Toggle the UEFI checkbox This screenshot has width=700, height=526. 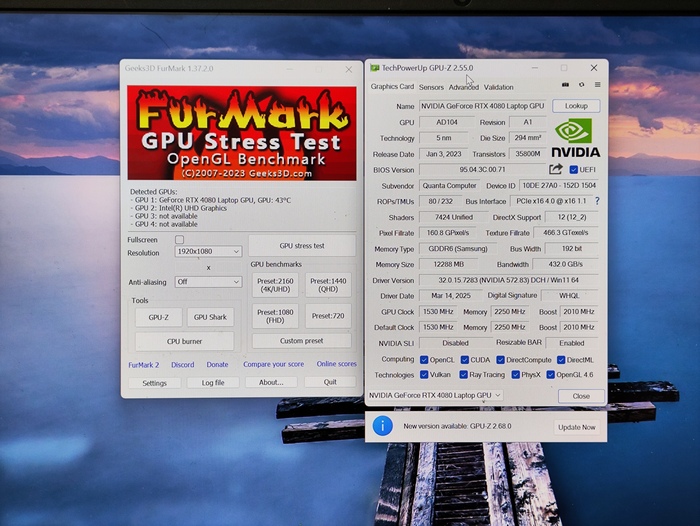pyautogui.click(x=573, y=170)
